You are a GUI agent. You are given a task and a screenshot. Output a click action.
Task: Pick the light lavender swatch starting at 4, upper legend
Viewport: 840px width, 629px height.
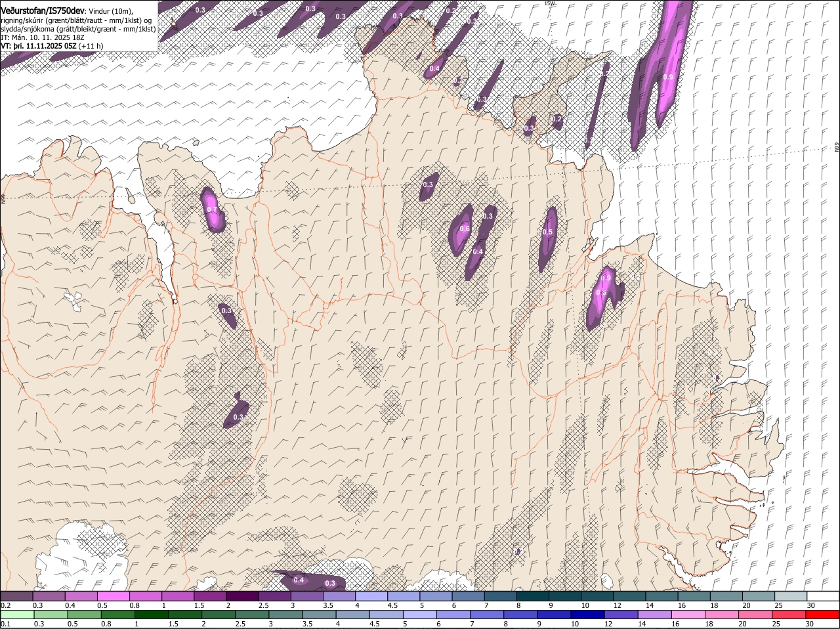coord(371,596)
